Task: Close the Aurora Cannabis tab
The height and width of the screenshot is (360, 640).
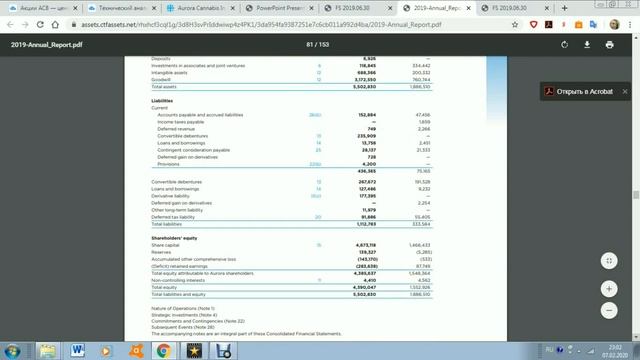Action: (x=233, y=8)
